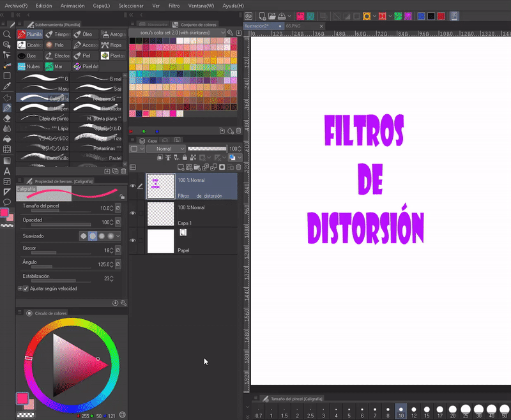The image size is (511, 420).
Task: Click the Clip Studio launcher icon
Action: (x=248, y=16)
